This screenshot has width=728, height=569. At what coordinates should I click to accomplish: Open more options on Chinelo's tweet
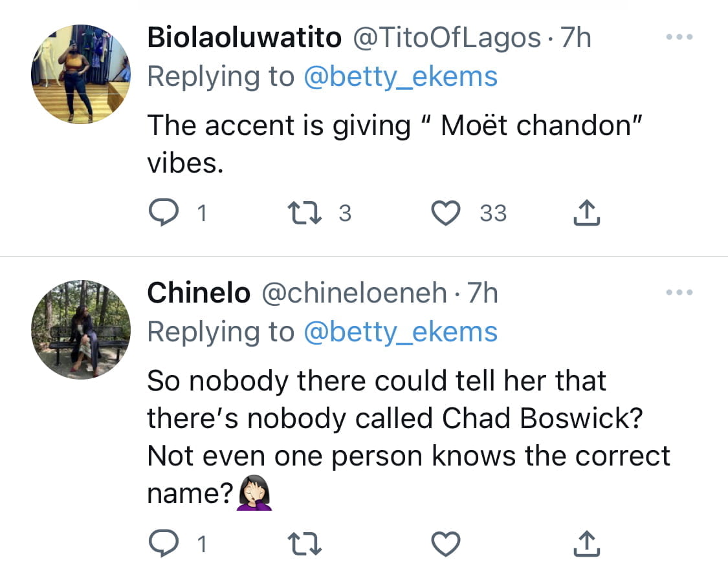click(679, 292)
